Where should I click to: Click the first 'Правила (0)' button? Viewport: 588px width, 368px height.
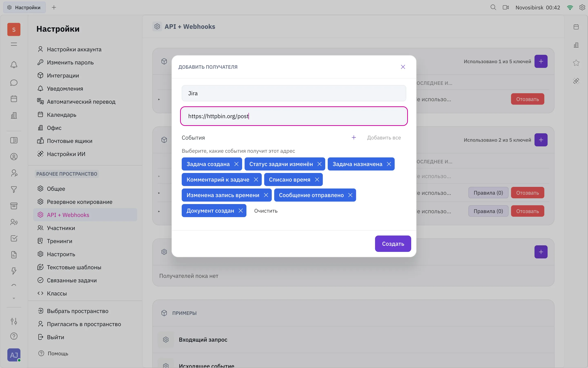pos(488,193)
